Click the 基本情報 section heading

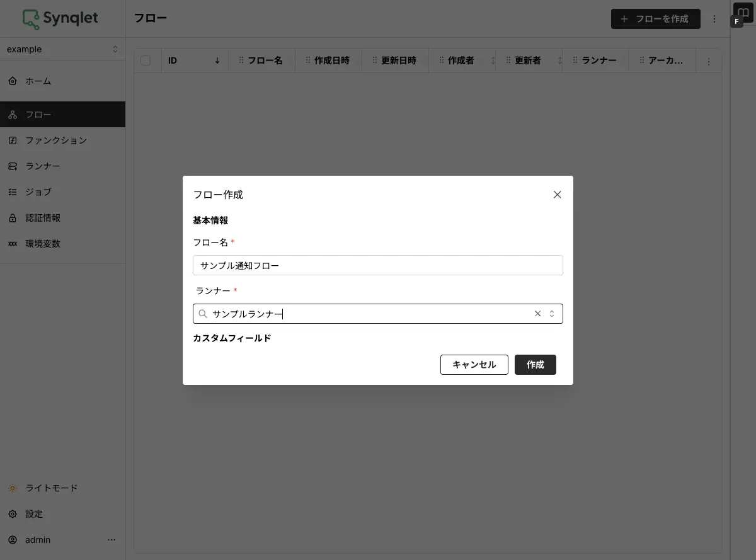click(x=210, y=220)
